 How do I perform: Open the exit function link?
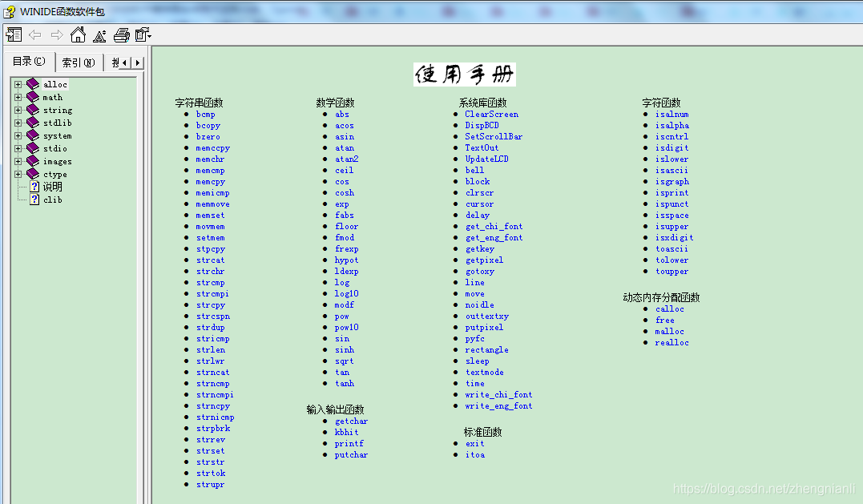pyautogui.click(x=475, y=443)
